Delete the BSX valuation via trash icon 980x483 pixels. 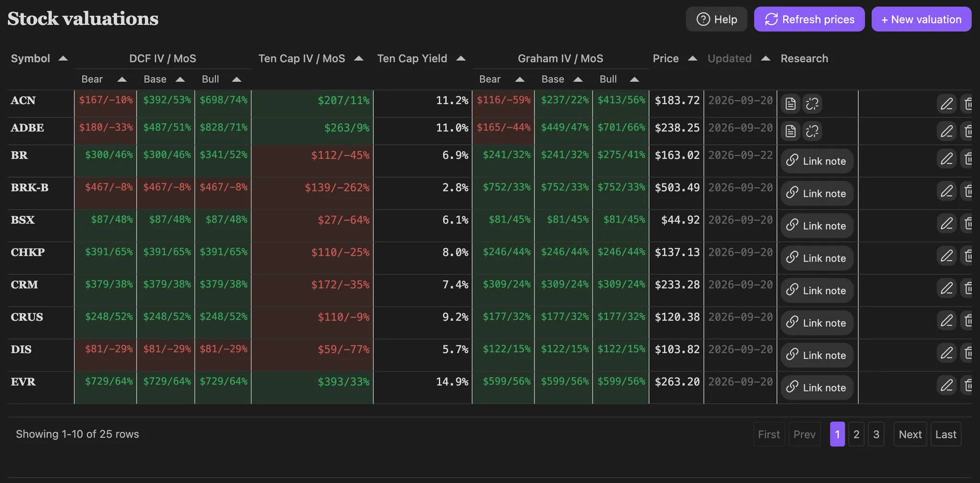pyautogui.click(x=967, y=223)
